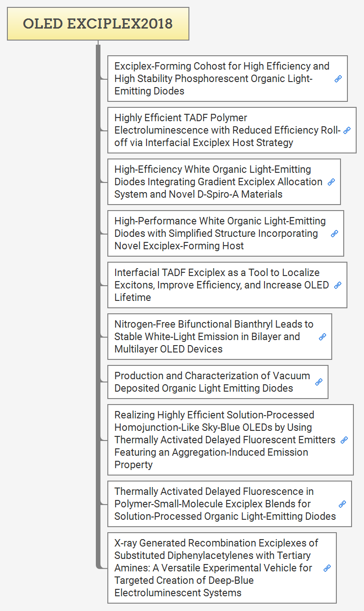
Task: Select the Nitrogen-Free Bifunctional Bianthryl topic
Action: (x=213, y=336)
